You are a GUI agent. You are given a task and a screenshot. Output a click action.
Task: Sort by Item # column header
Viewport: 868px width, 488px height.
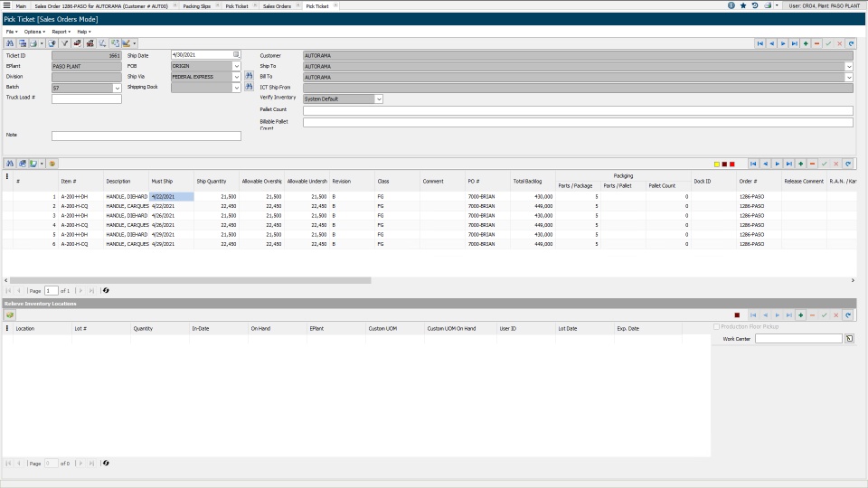click(80, 181)
